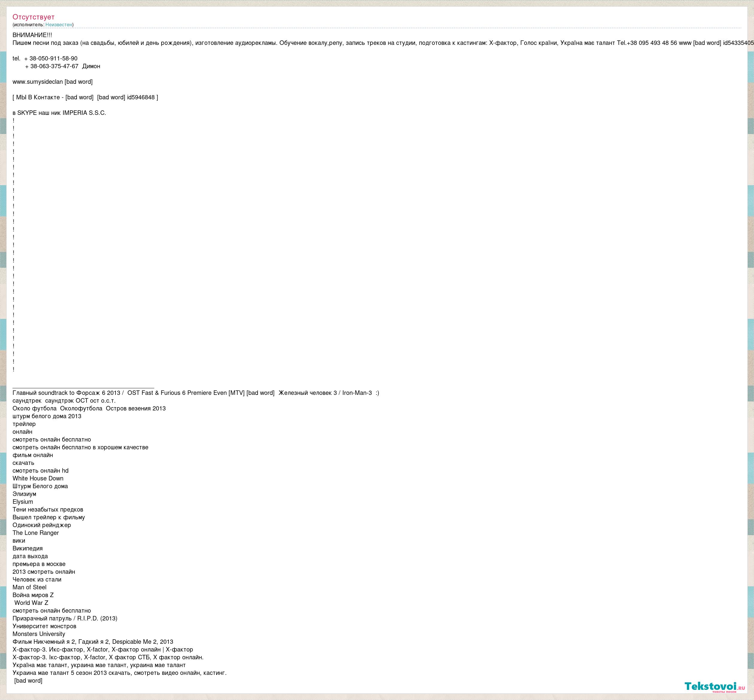Click the Х-фактор-3. Икс-фактор line
The image size is (754, 700).
point(103,649)
